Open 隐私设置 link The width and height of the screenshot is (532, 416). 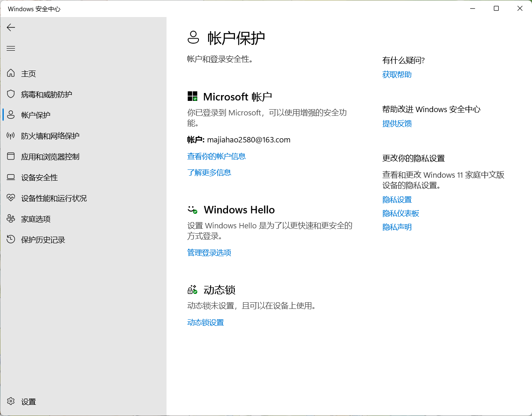[397, 200]
